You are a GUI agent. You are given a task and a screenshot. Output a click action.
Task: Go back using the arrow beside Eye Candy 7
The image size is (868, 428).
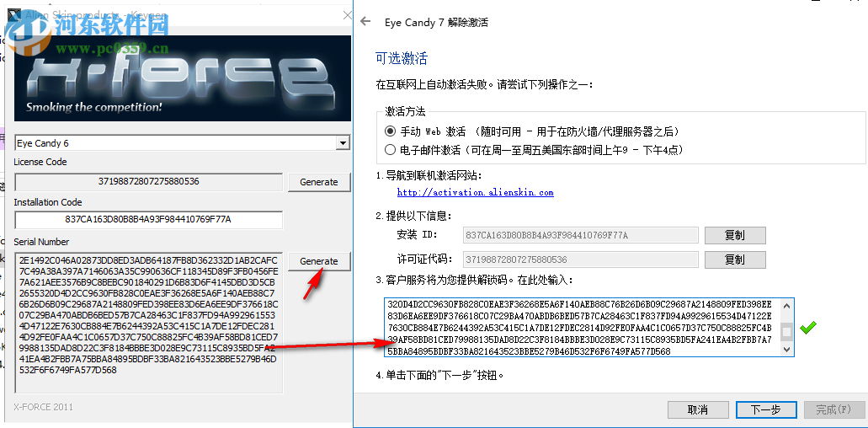click(x=365, y=22)
